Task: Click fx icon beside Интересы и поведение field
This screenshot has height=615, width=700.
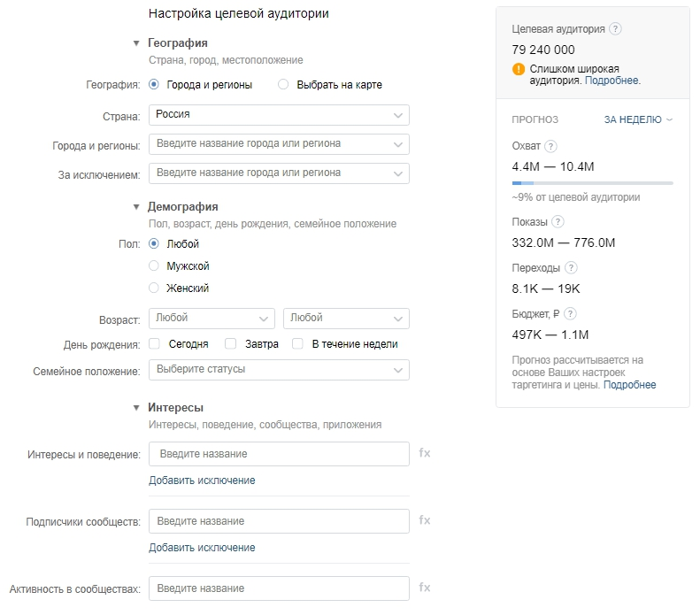Action: [425, 453]
